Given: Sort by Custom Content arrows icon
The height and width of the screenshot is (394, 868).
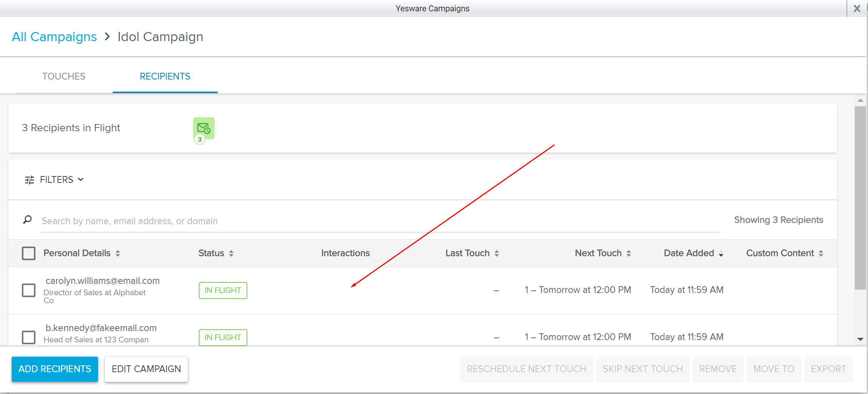Looking at the screenshot, I should pyautogui.click(x=821, y=253).
